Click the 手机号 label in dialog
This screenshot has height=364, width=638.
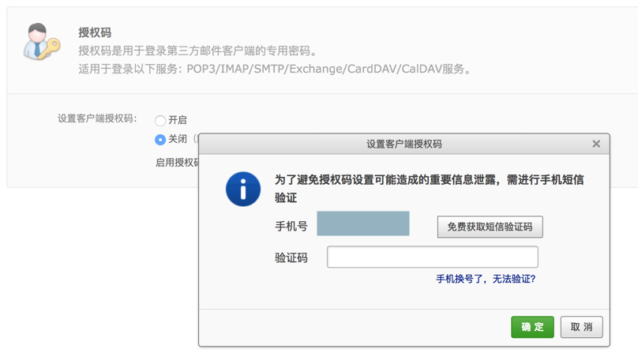291,227
